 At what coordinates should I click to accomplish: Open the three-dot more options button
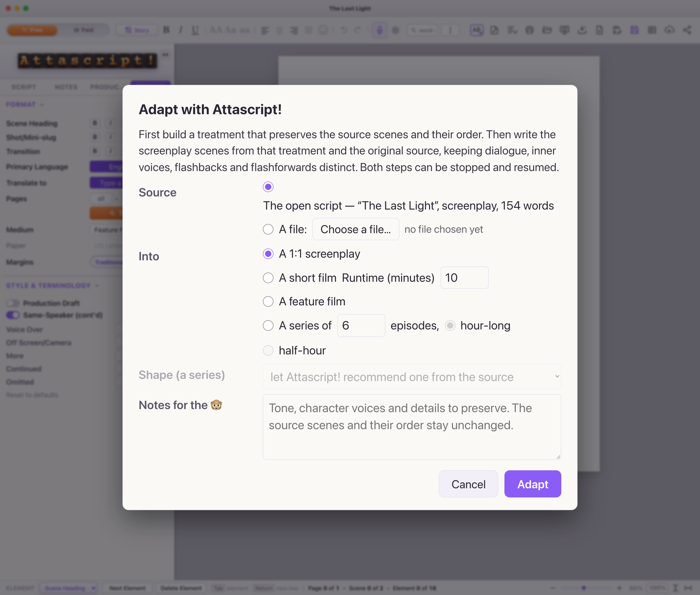pos(450,30)
